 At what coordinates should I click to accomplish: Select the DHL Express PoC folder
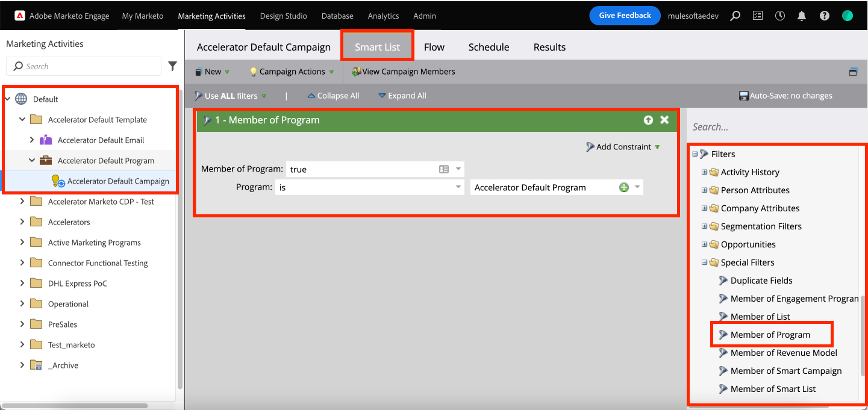(78, 284)
